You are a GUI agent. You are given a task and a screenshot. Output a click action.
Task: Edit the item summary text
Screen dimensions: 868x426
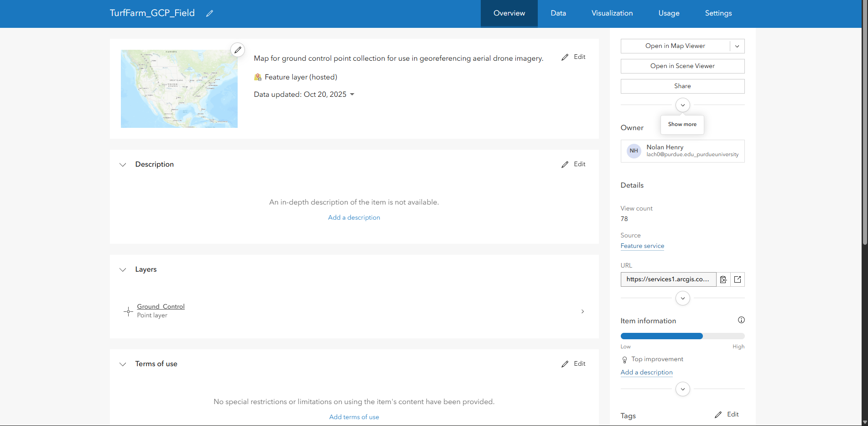point(573,57)
